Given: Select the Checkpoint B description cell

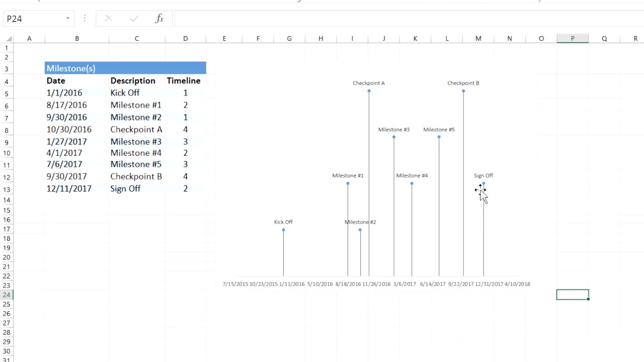Looking at the screenshot, I should tap(137, 176).
